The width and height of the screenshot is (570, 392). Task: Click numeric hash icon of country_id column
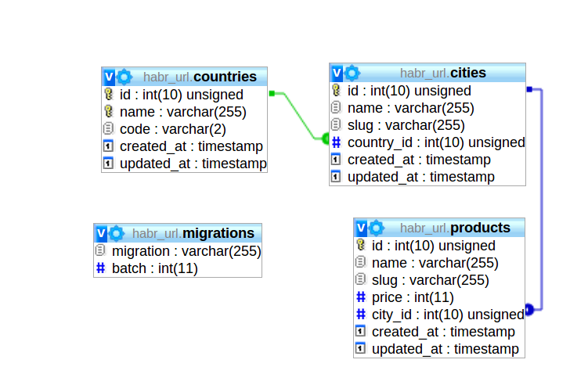tap(336, 142)
